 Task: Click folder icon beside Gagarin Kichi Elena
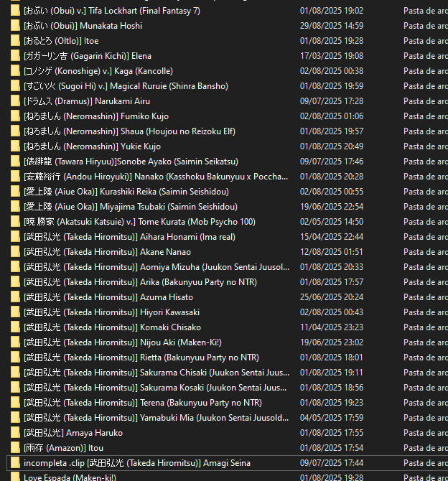[x=15, y=56]
